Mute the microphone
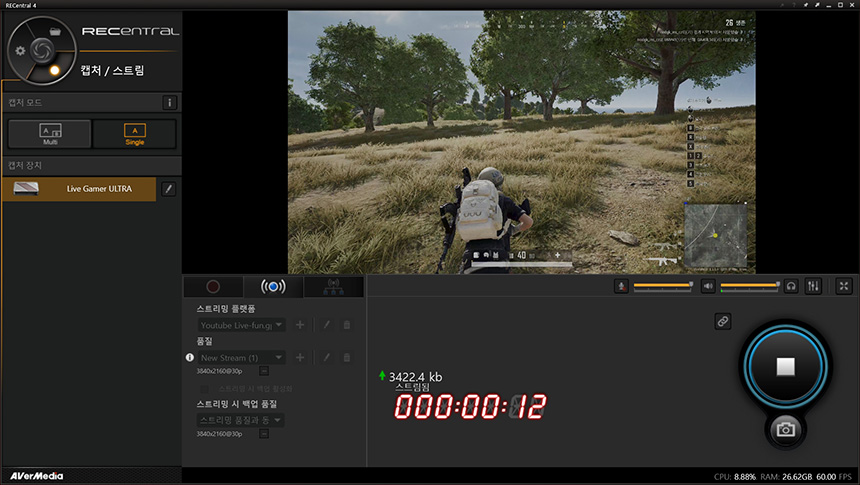The height and width of the screenshot is (485, 860). point(621,286)
